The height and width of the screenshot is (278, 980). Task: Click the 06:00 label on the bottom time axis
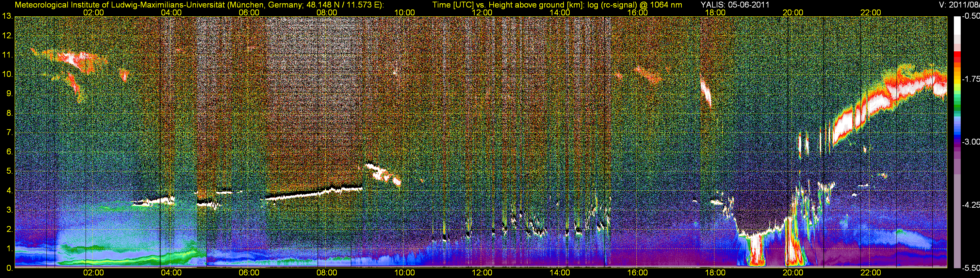[x=249, y=273]
